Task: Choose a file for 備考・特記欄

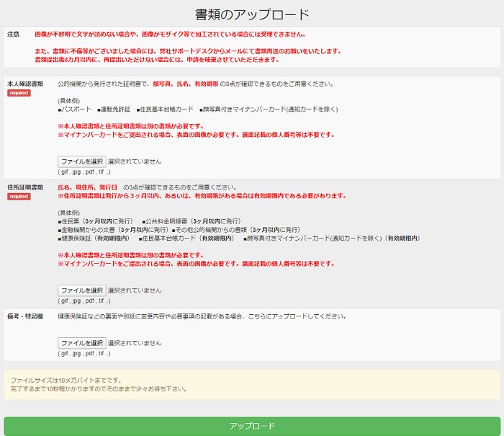Action: (x=81, y=343)
